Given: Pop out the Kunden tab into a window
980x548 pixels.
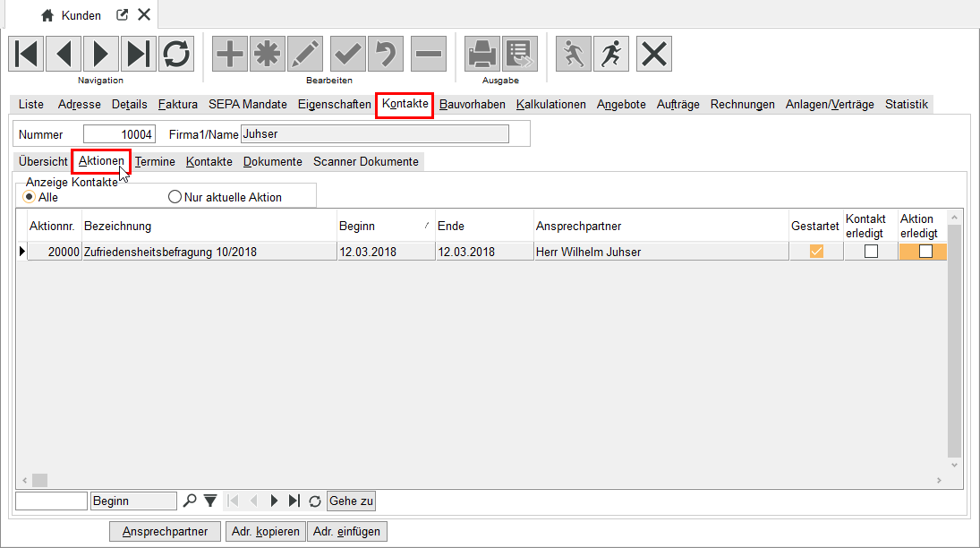Looking at the screenshot, I should (x=123, y=15).
